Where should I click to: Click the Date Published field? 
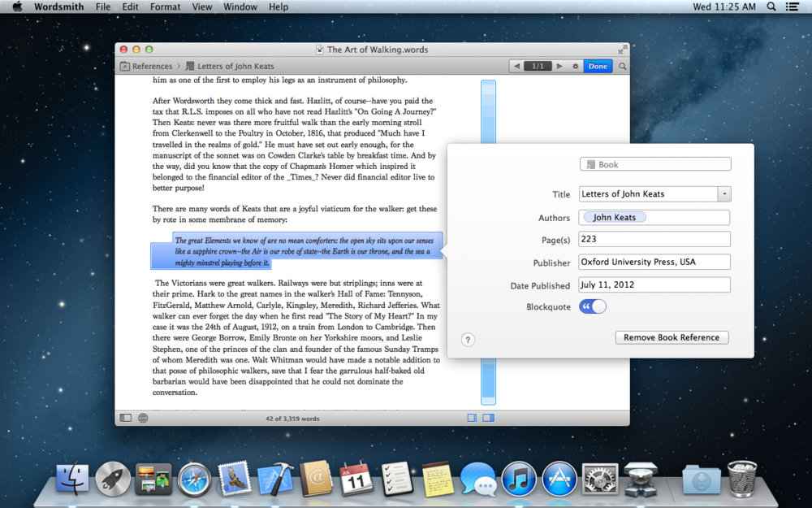(x=654, y=284)
